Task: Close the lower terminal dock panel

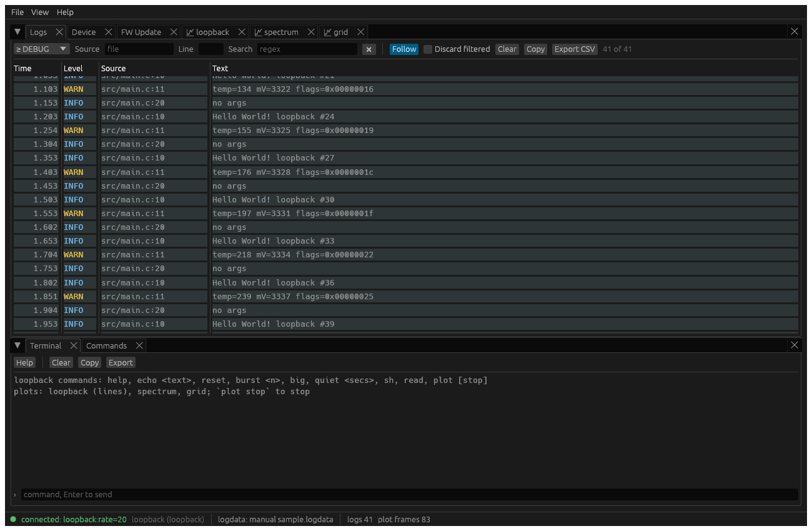Action: tap(795, 345)
